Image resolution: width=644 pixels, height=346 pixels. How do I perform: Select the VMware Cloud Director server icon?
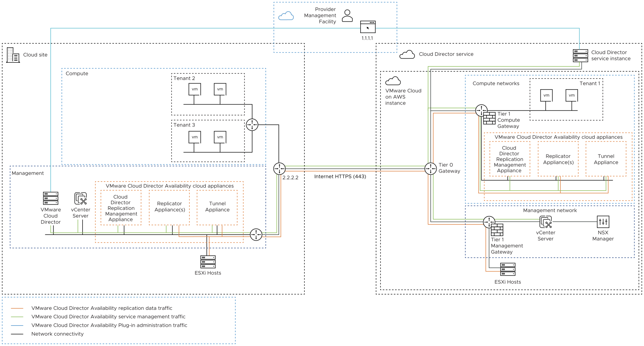pyautogui.click(x=51, y=198)
